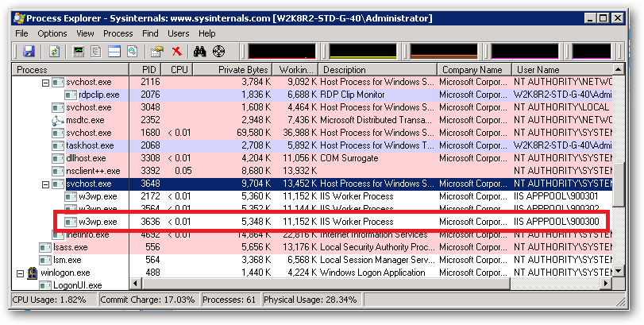The image size is (644, 325).
Task: Open the Find menu
Action: 150,33
